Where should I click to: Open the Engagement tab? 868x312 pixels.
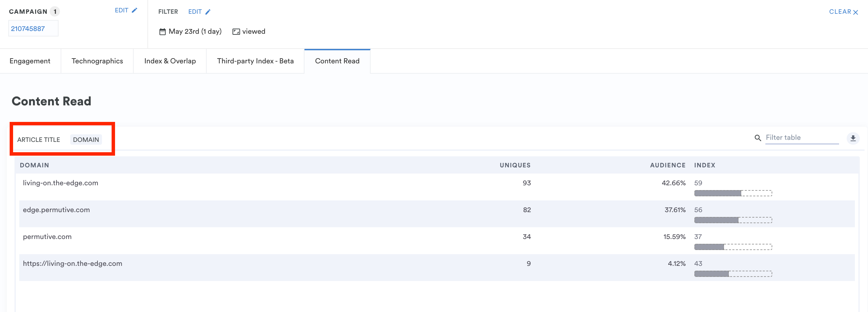click(x=30, y=61)
